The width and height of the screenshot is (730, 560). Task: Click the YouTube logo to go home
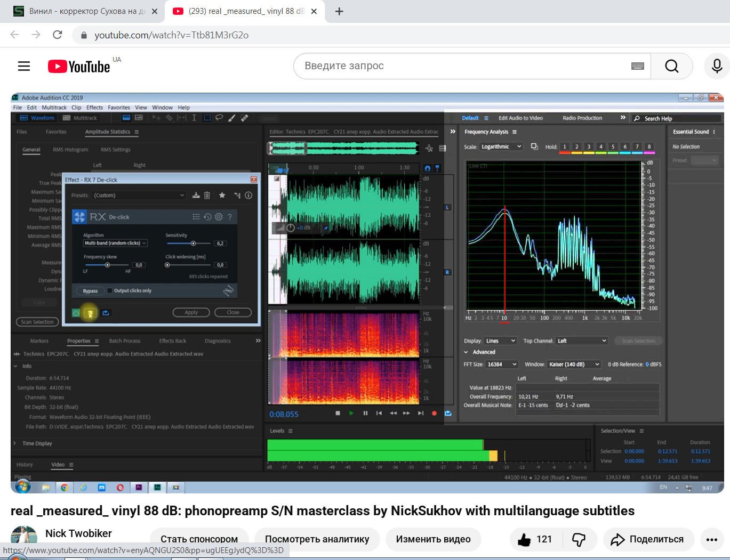tap(79, 66)
